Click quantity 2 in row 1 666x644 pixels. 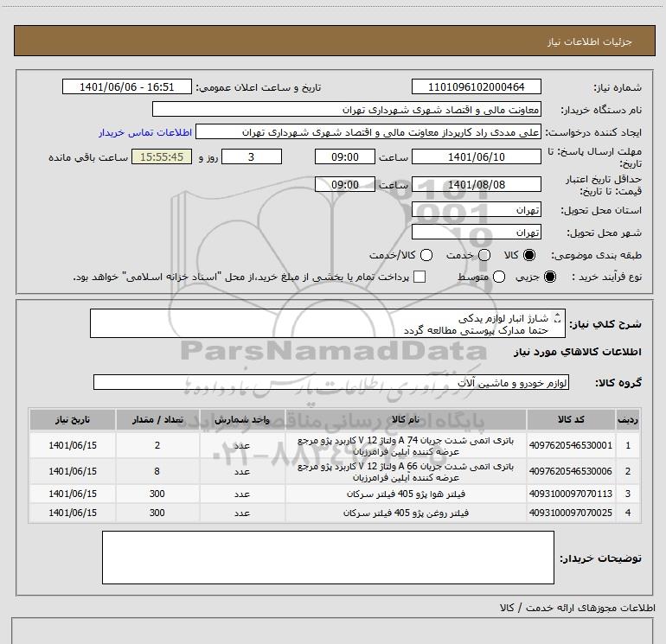157,445
